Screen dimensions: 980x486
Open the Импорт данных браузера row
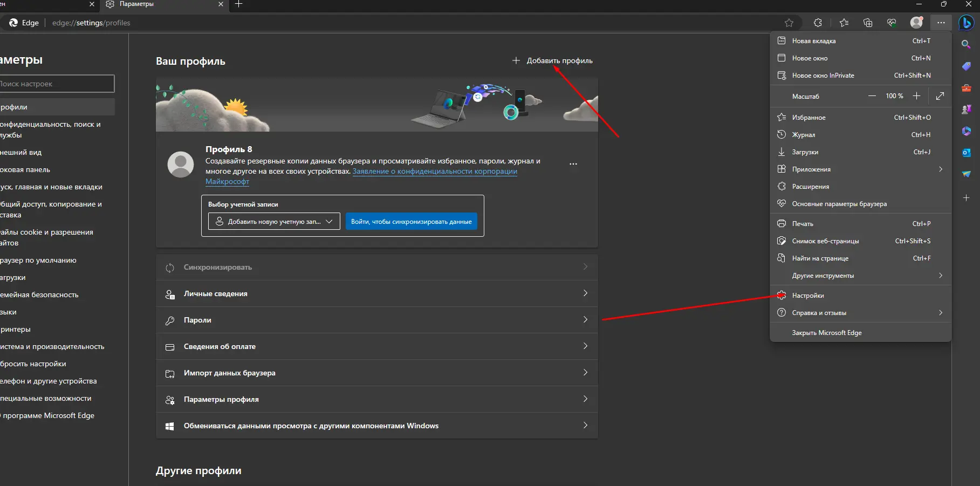pyautogui.click(x=377, y=373)
